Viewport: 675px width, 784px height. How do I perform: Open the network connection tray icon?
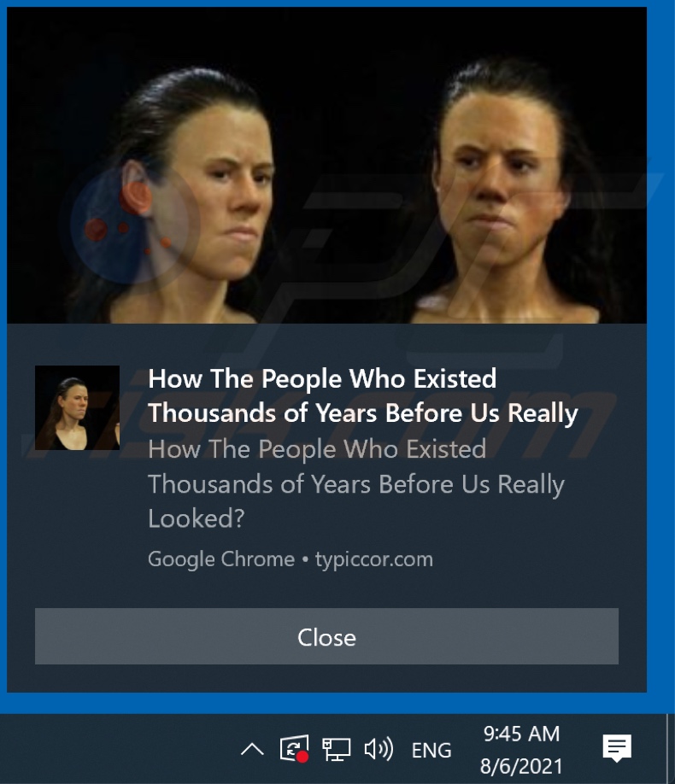[x=336, y=750]
